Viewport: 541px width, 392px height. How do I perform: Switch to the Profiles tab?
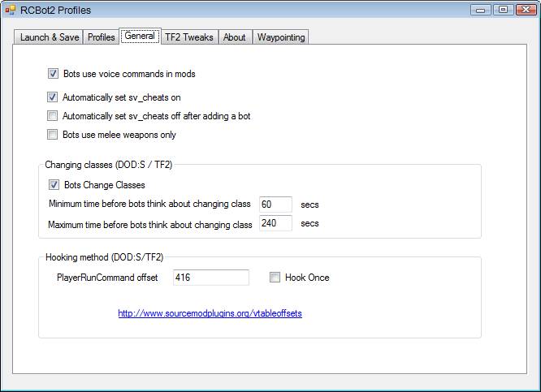coord(101,37)
